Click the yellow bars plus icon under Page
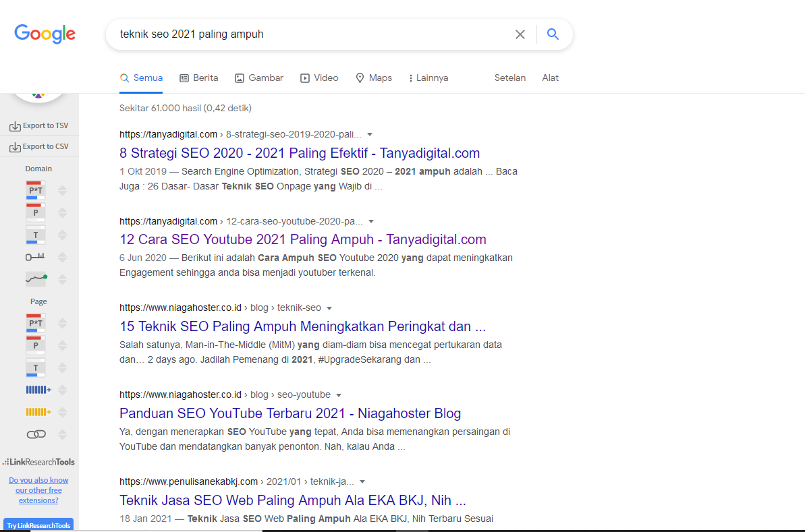The image size is (805, 532). (38, 412)
